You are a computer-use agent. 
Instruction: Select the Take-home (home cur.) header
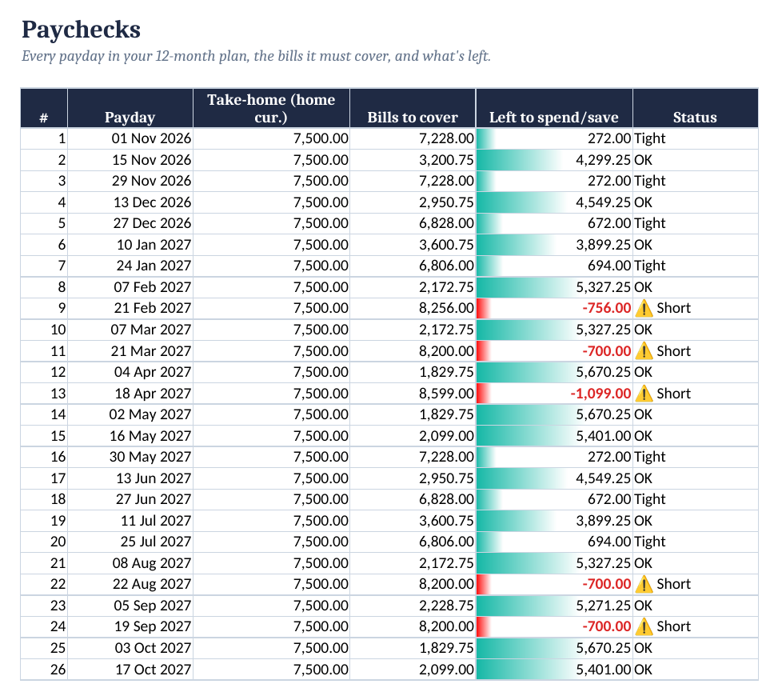point(271,108)
